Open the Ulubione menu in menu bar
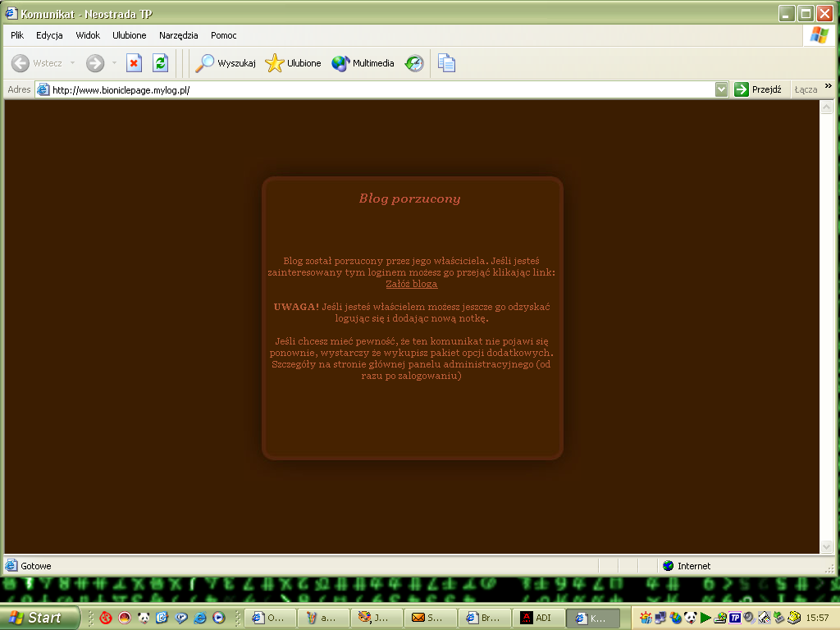 coord(129,35)
